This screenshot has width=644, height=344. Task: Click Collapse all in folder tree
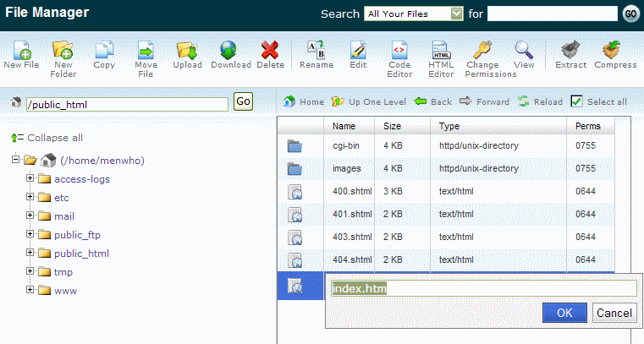pyautogui.click(x=47, y=138)
